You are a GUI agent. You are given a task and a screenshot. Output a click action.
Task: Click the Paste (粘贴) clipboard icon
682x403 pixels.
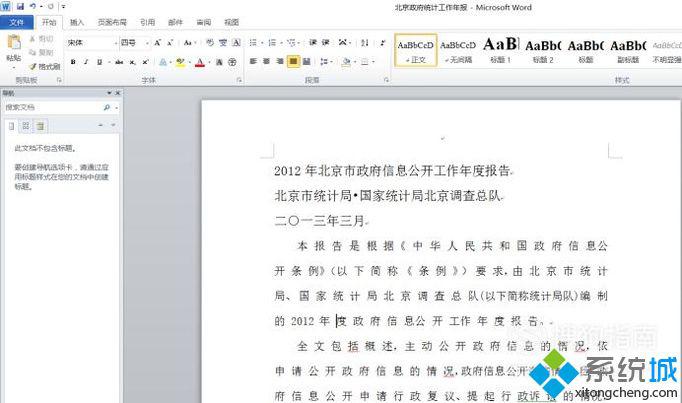[x=13, y=43]
